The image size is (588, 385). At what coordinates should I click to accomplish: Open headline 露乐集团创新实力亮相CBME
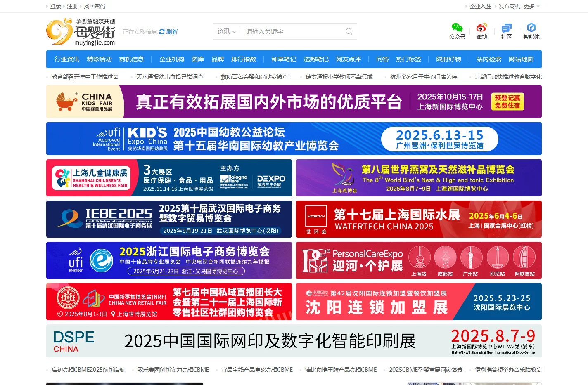pos(173,370)
